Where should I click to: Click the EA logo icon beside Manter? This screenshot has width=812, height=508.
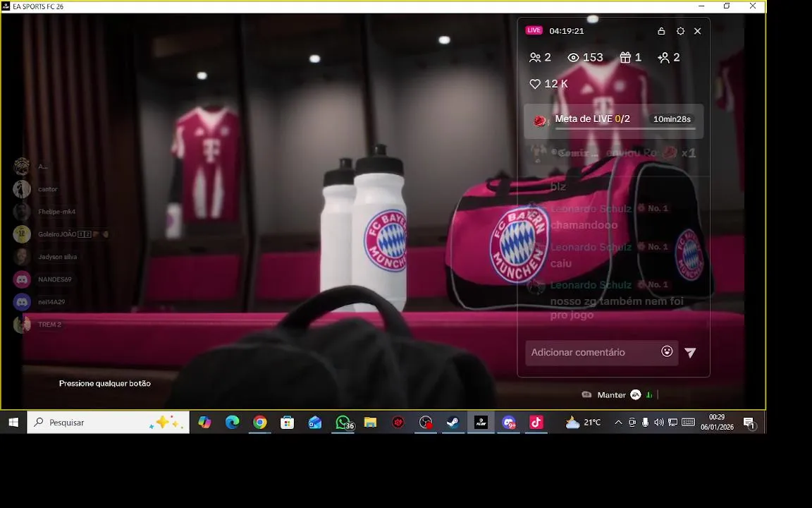(x=635, y=395)
